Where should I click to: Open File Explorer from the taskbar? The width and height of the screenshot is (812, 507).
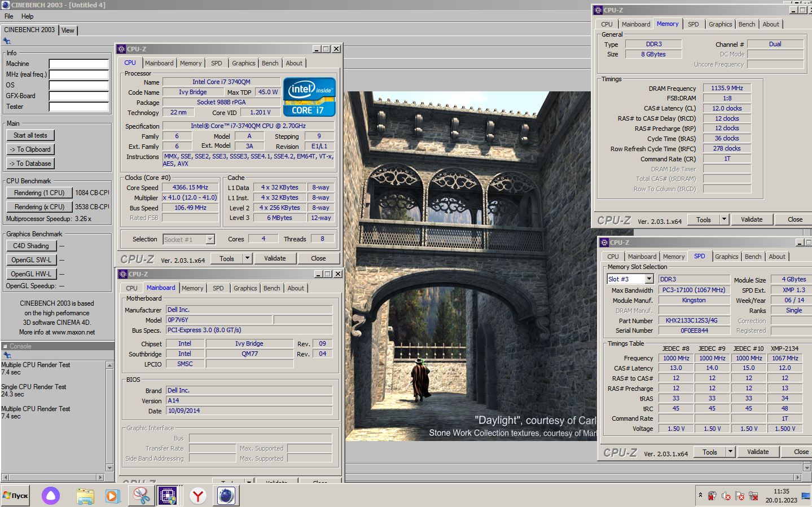[85, 496]
